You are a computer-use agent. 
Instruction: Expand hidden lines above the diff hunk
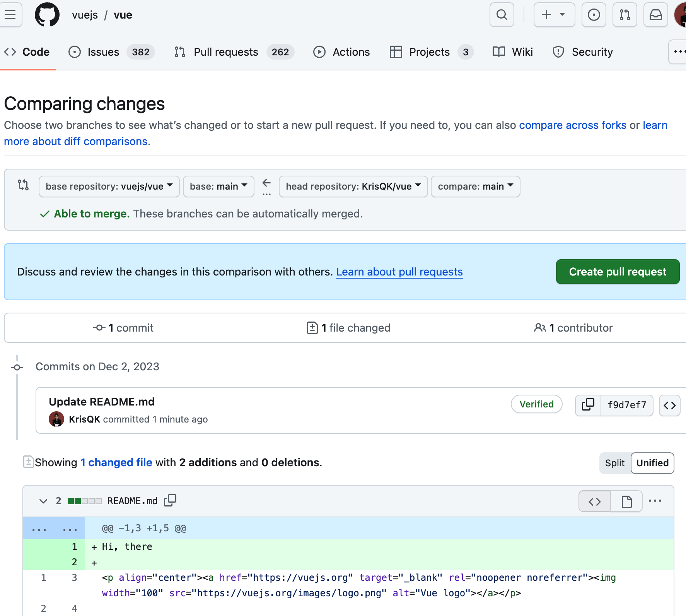(x=54, y=529)
